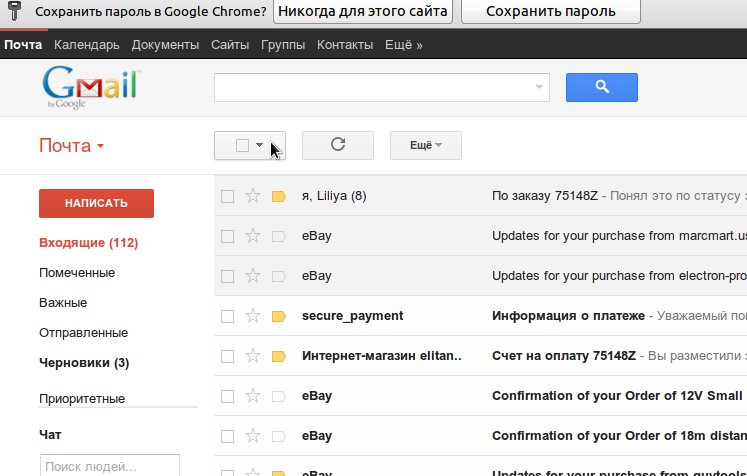The image size is (747, 476).
Task: Check the box for 'я, Liliya' email
Action: [227, 196]
